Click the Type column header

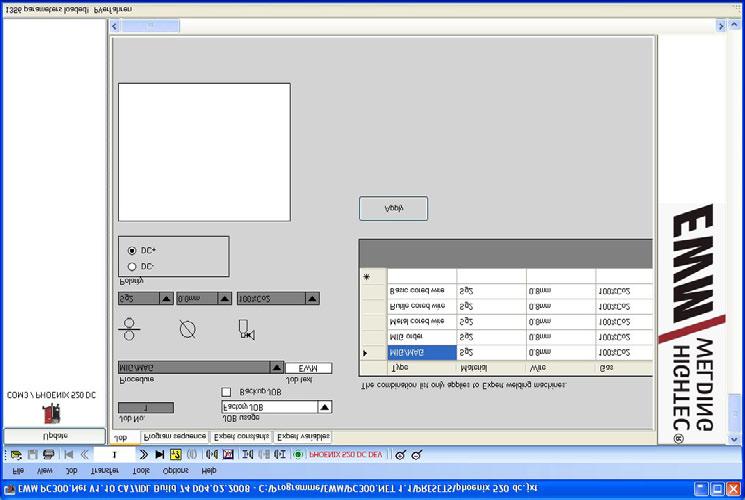tap(422, 368)
